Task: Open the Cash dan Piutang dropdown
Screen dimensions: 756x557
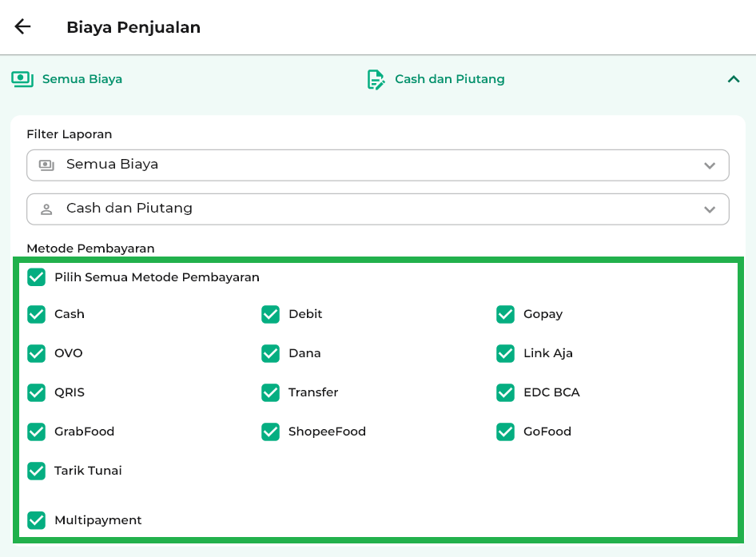Action: (377, 209)
